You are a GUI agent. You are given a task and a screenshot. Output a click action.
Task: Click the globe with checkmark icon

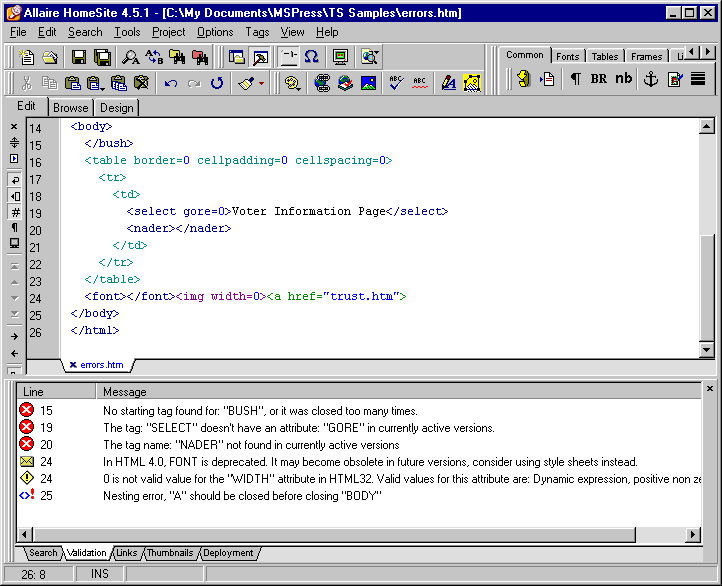(345, 83)
